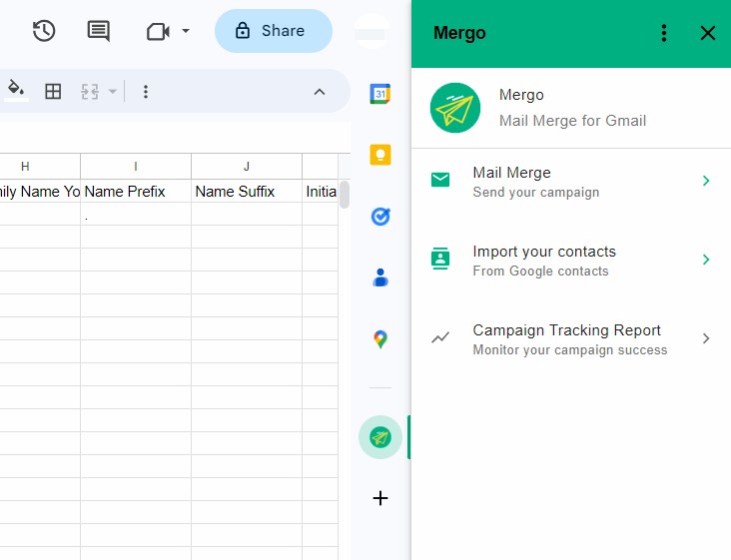Collapse the toolbar with the up chevron

coord(320,92)
